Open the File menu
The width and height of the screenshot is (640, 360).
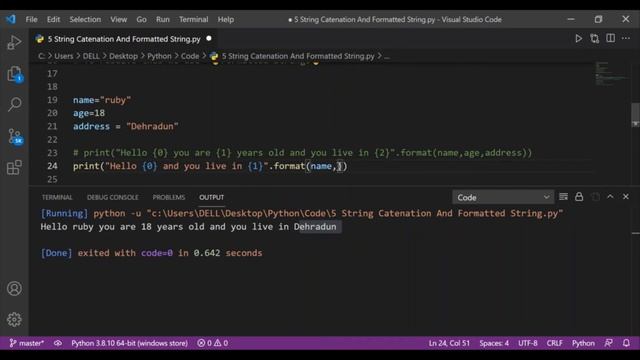(31, 19)
